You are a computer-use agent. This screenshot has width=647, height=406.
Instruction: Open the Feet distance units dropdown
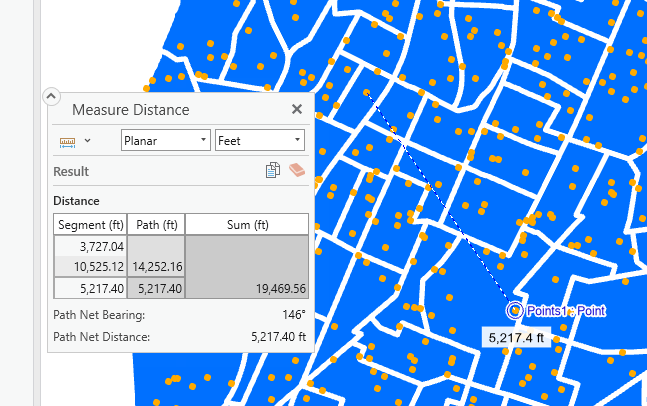(x=260, y=140)
